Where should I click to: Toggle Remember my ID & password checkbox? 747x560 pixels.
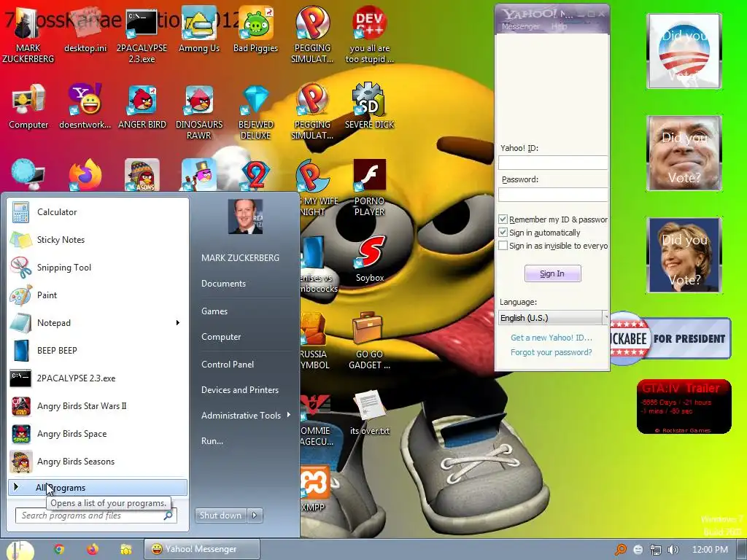point(503,219)
